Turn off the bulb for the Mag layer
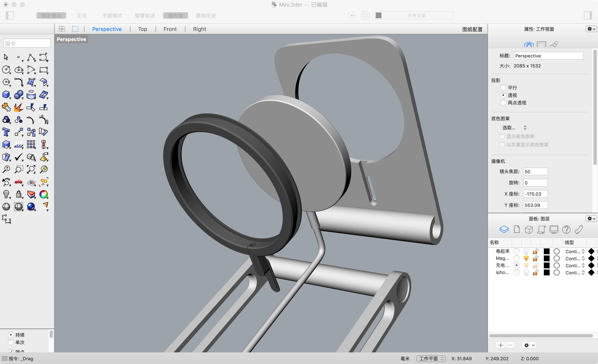 pos(526,258)
